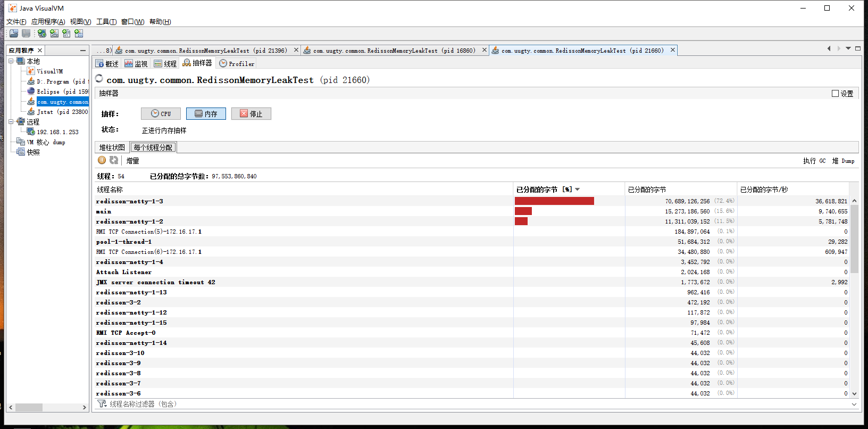The height and width of the screenshot is (429, 868).
Task: Click the refresh results icon
Action: click(114, 160)
